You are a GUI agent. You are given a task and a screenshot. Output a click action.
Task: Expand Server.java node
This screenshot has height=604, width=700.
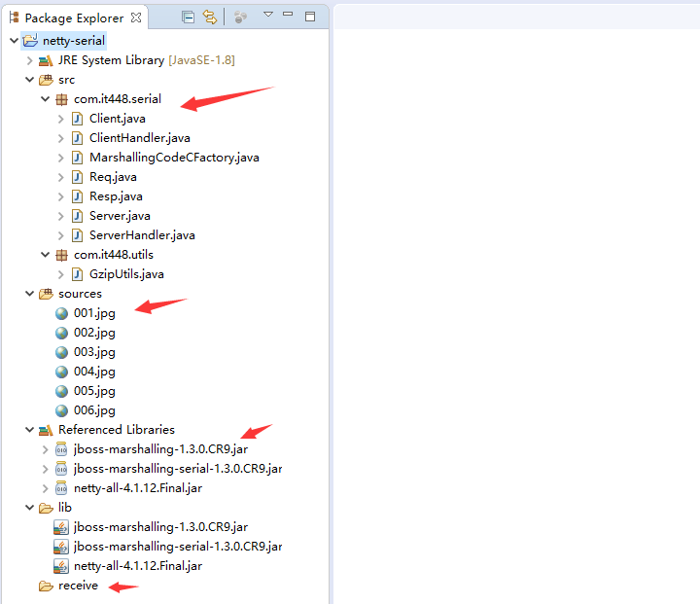[x=60, y=216]
